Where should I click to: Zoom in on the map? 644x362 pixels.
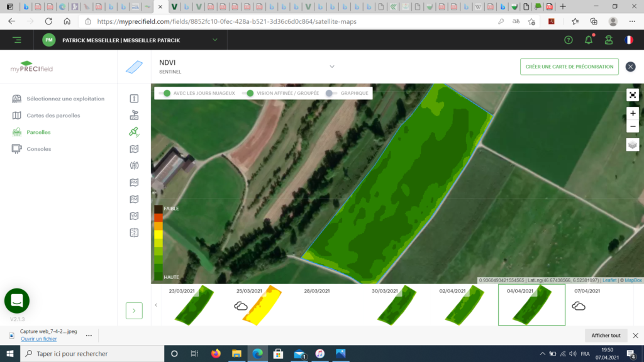(x=633, y=114)
